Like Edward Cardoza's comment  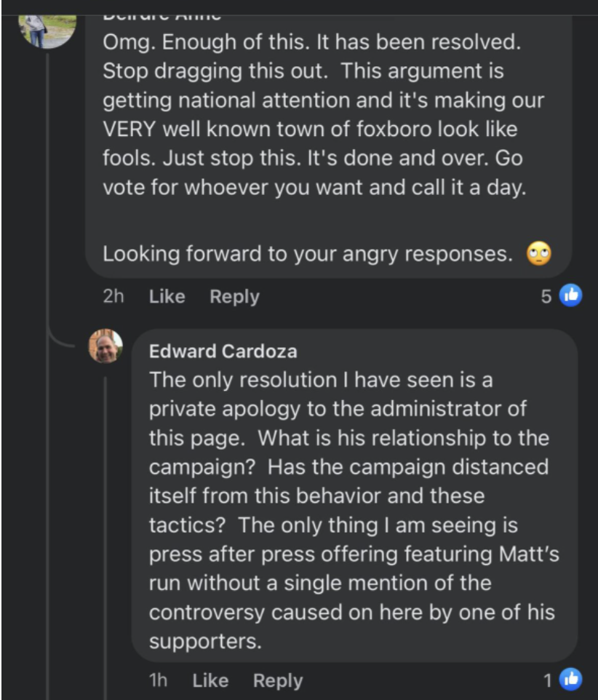[210, 681]
